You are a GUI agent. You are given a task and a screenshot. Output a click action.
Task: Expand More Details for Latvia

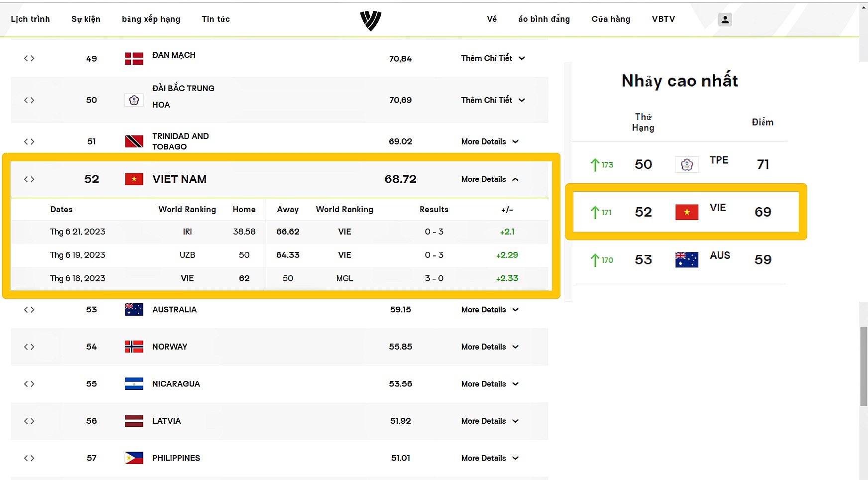pos(490,421)
